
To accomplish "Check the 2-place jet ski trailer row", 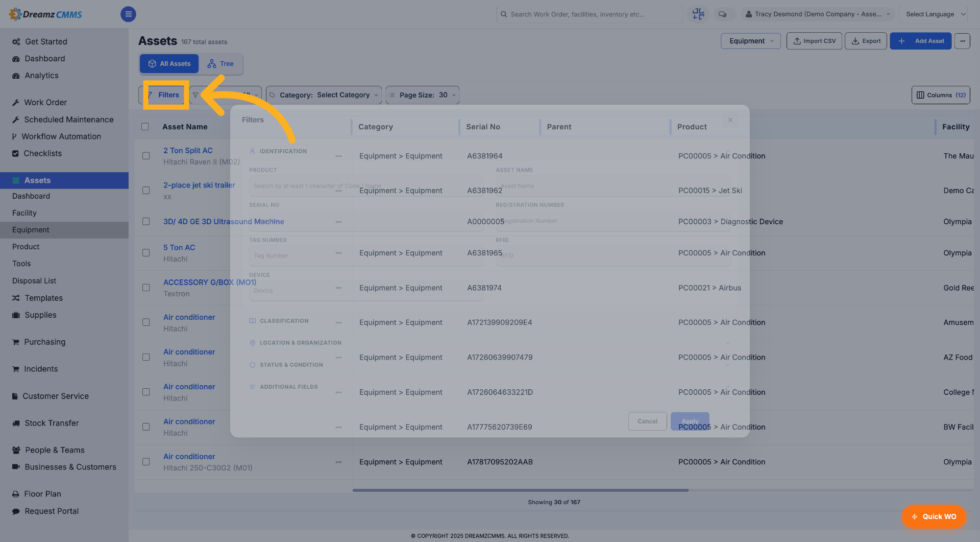I will (146, 191).
